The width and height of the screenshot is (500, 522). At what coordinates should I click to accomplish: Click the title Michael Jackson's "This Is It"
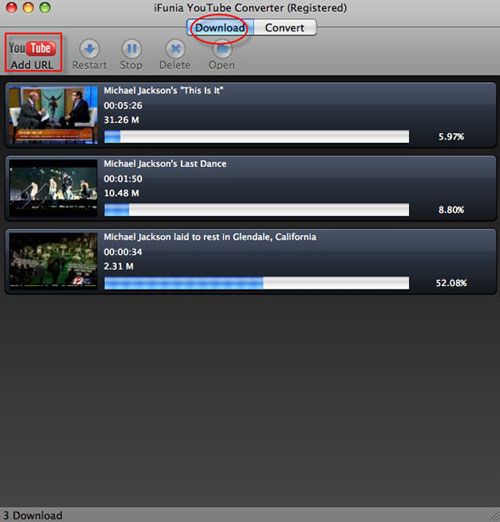click(x=163, y=91)
